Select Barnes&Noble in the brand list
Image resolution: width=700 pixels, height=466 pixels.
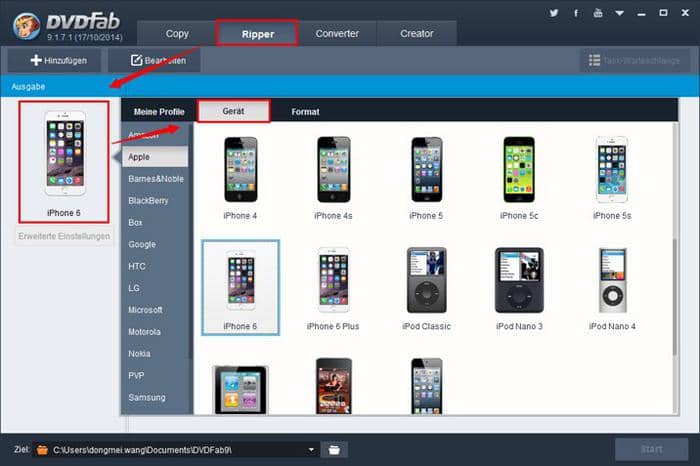point(155,179)
